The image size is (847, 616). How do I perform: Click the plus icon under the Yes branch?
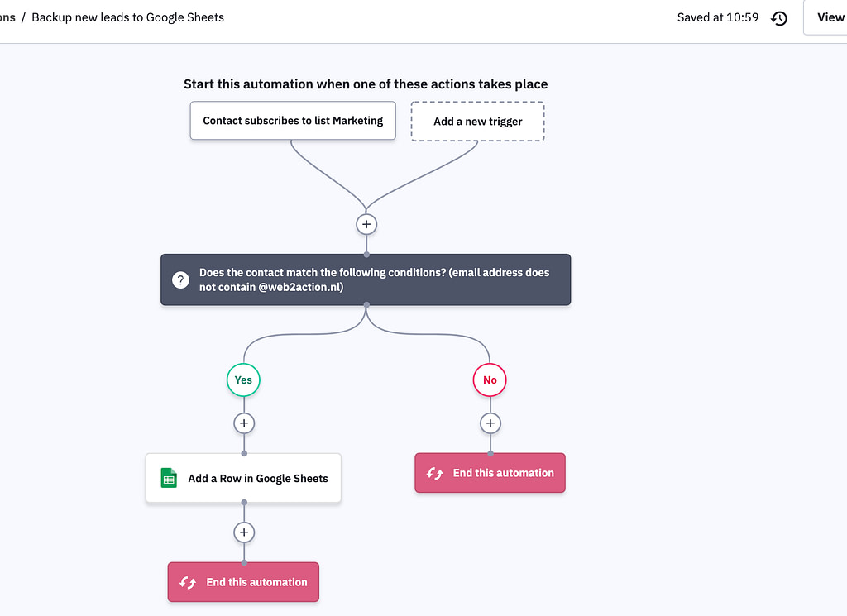pyautogui.click(x=243, y=423)
